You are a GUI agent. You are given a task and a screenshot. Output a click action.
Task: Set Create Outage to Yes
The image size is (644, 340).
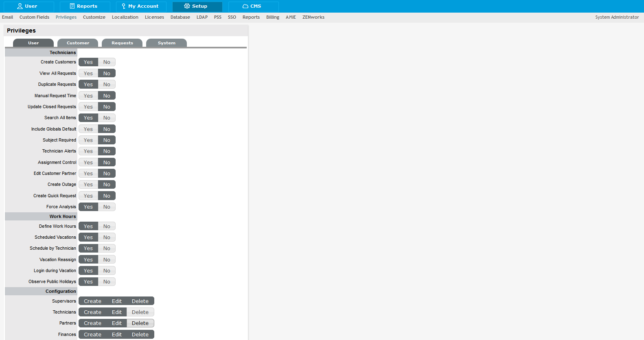[x=88, y=185]
